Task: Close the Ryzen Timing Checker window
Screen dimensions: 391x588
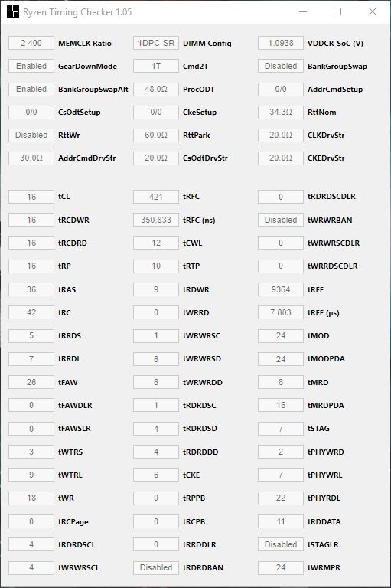Action: pos(373,12)
